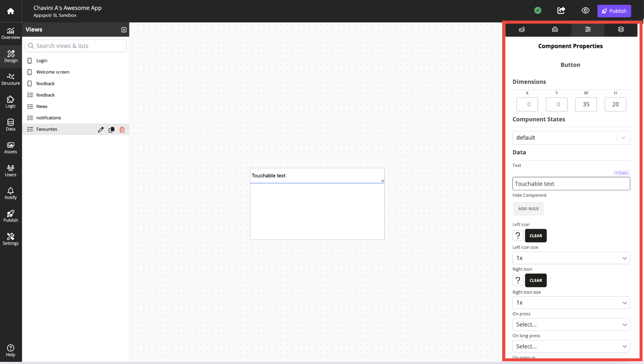Click the W dimension field
This screenshot has width=644, height=364.
(x=586, y=104)
